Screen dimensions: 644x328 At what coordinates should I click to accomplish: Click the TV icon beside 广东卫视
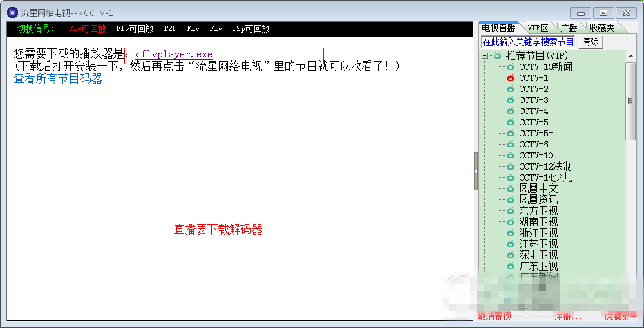pyautogui.click(x=511, y=266)
